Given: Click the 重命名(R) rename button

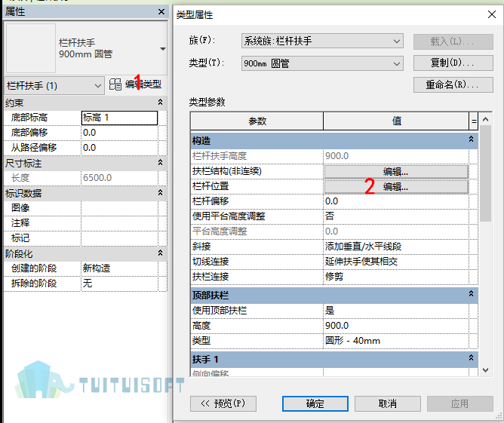Looking at the screenshot, I should point(453,84).
